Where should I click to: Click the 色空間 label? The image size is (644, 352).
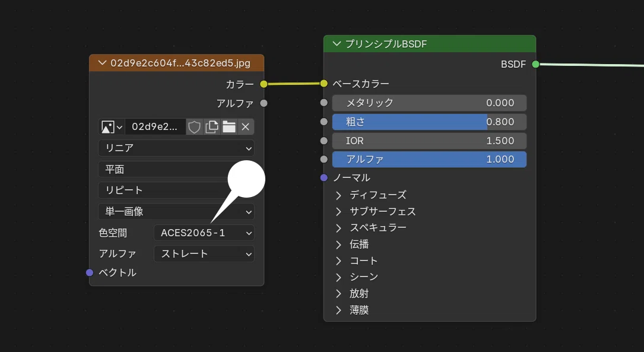[x=113, y=233]
